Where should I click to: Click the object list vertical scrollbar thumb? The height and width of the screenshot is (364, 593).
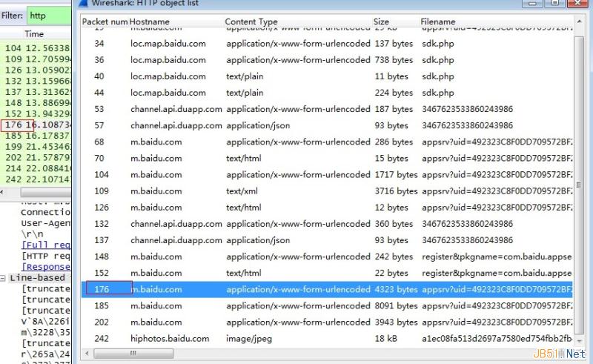pos(579,185)
